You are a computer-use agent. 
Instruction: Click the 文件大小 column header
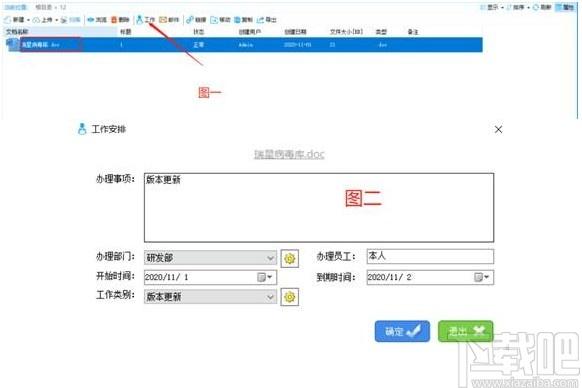pyautogui.click(x=346, y=32)
